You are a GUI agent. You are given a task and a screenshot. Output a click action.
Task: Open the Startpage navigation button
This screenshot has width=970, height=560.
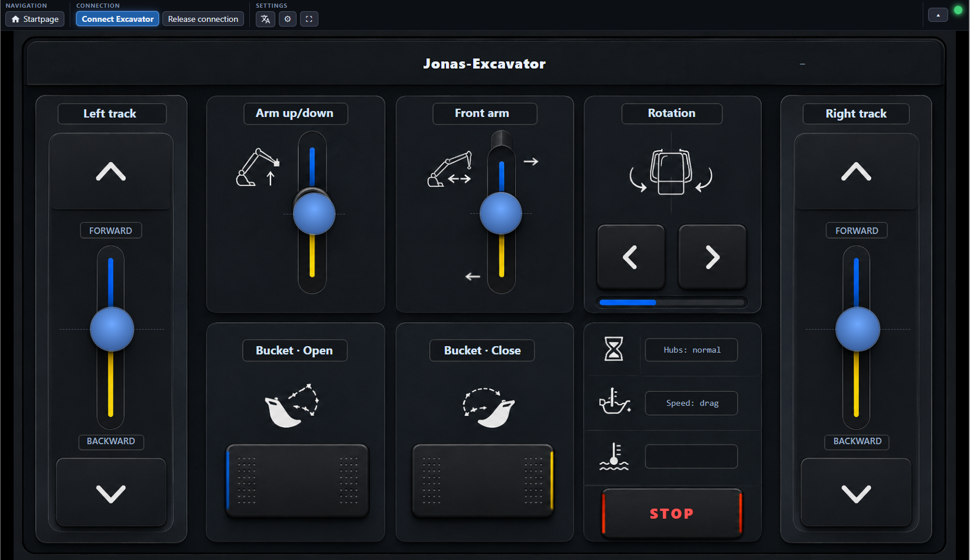point(35,19)
